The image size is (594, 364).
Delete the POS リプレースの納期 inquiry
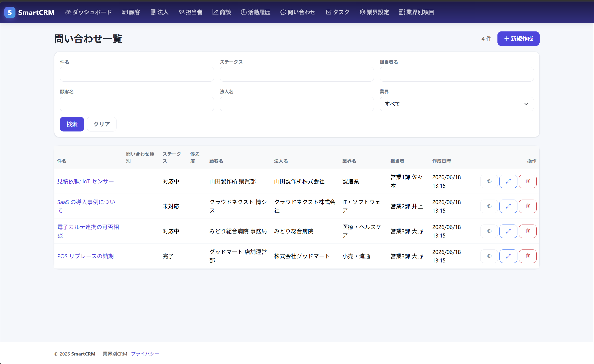[x=528, y=256]
